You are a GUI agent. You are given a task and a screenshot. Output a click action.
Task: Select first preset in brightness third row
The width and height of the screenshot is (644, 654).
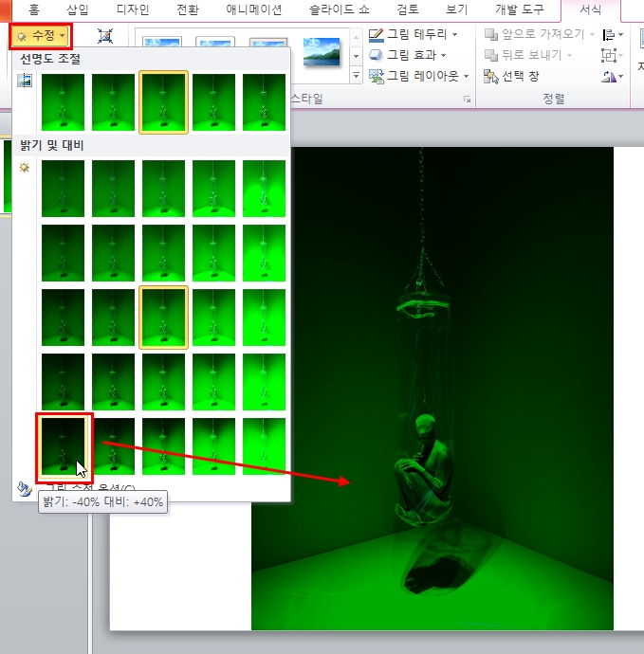63,318
